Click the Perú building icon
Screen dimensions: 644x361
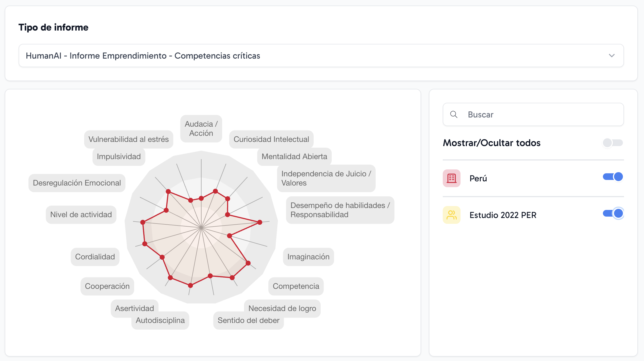(x=451, y=178)
